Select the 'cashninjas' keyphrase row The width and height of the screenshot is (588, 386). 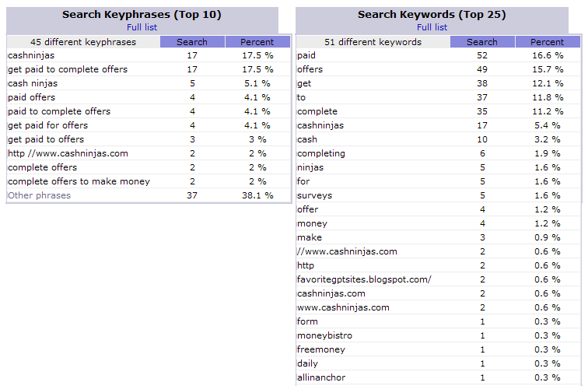(x=149, y=55)
